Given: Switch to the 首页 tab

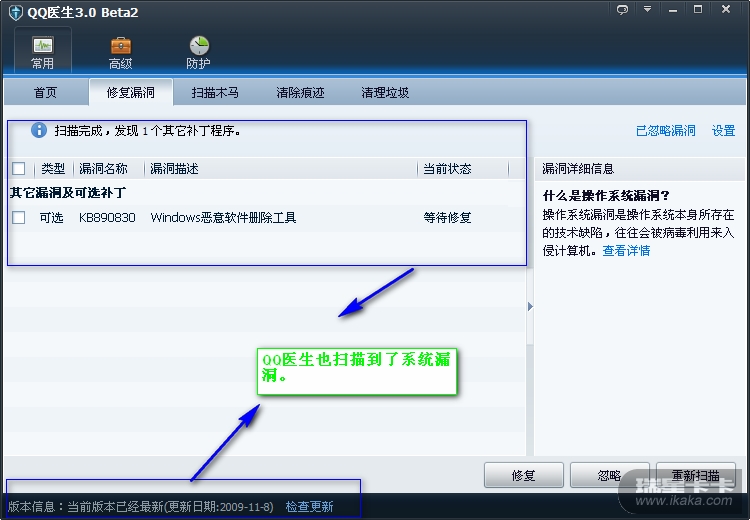Looking at the screenshot, I should click(x=45, y=92).
